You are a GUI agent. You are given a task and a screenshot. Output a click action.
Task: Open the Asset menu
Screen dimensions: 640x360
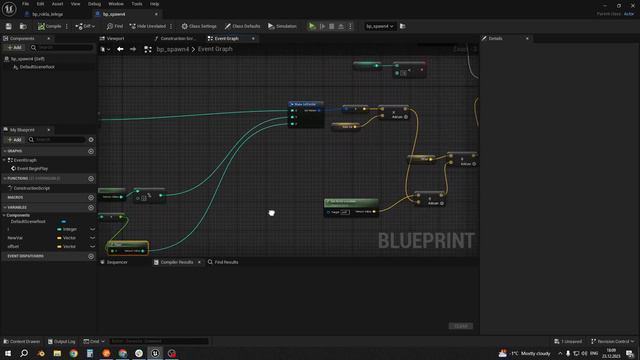57,4
